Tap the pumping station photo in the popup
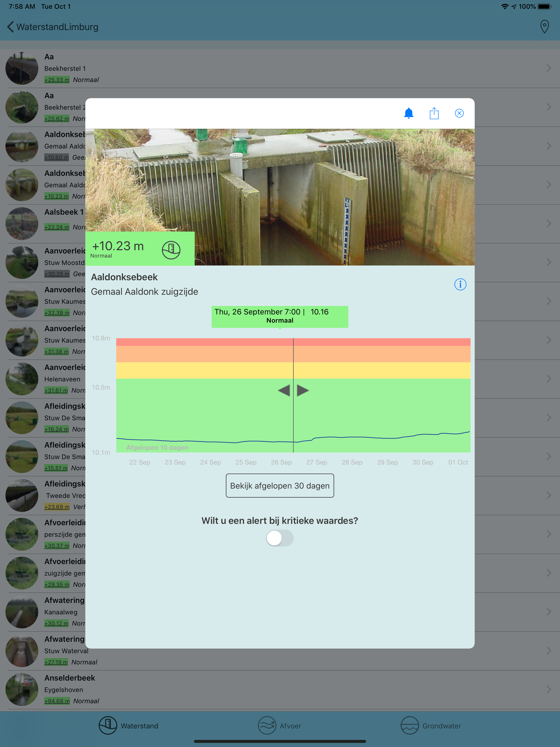The height and width of the screenshot is (747, 560). [x=280, y=197]
